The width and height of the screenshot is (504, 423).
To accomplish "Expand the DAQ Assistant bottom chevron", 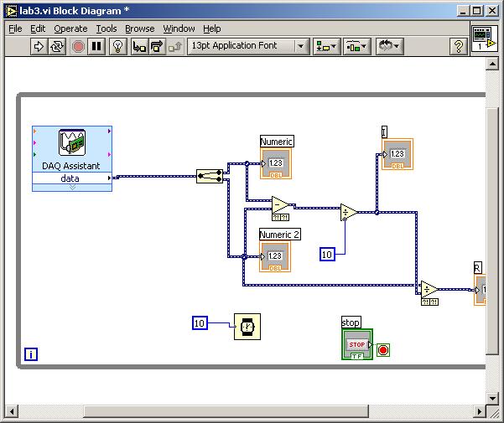I will (x=72, y=188).
